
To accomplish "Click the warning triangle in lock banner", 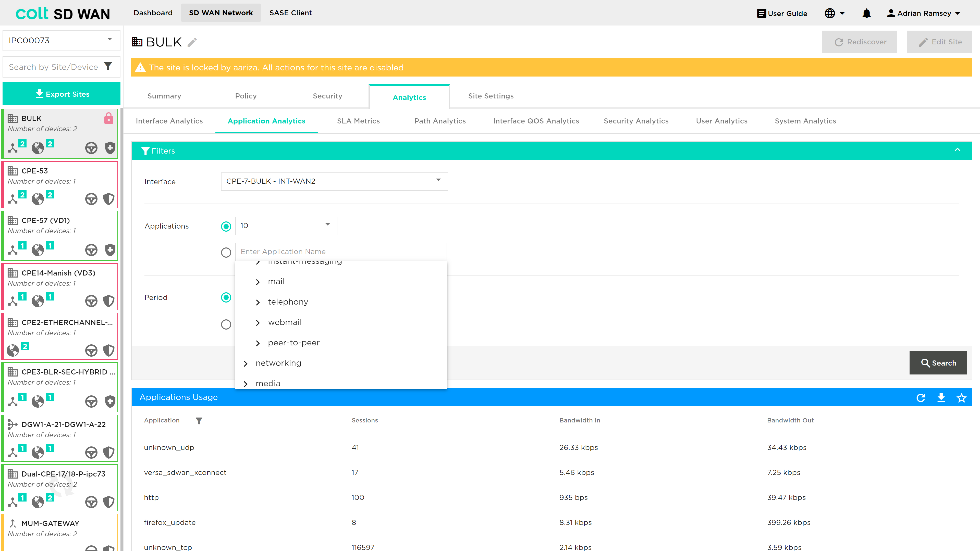I will coord(140,67).
